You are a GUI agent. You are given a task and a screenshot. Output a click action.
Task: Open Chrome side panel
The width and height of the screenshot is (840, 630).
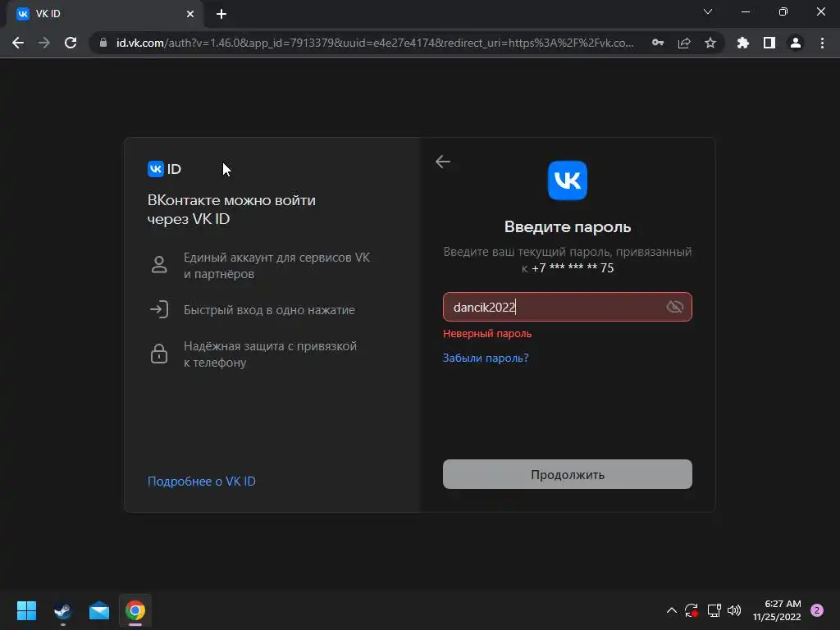(x=769, y=43)
